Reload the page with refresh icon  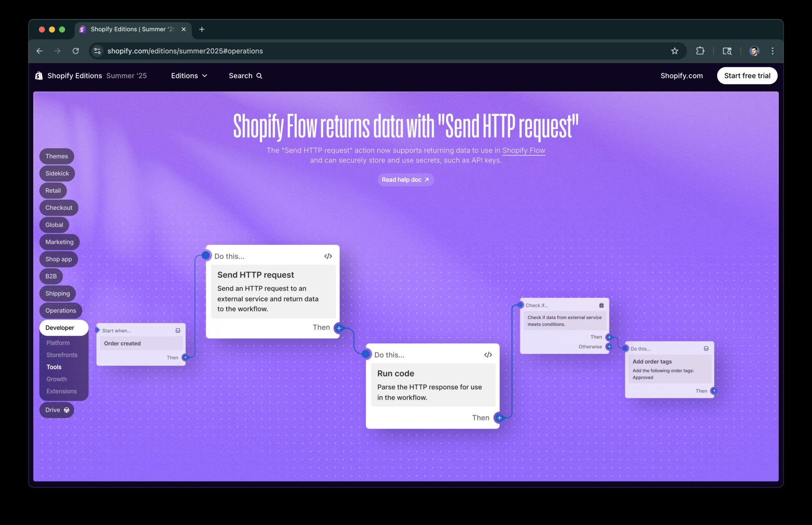76,51
